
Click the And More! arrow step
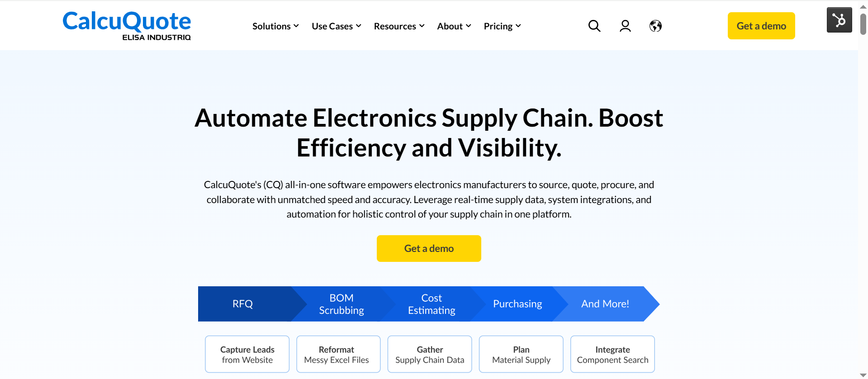(605, 304)
